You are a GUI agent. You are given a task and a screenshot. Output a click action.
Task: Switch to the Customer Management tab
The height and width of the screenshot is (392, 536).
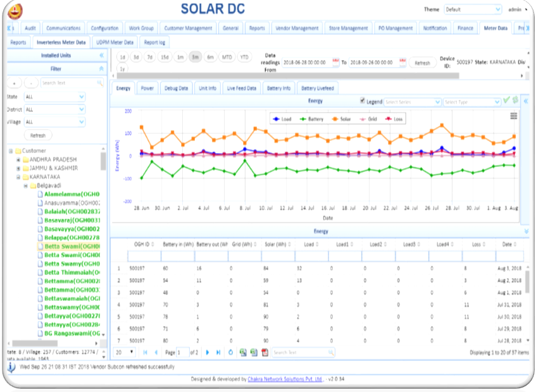(188, 28)
